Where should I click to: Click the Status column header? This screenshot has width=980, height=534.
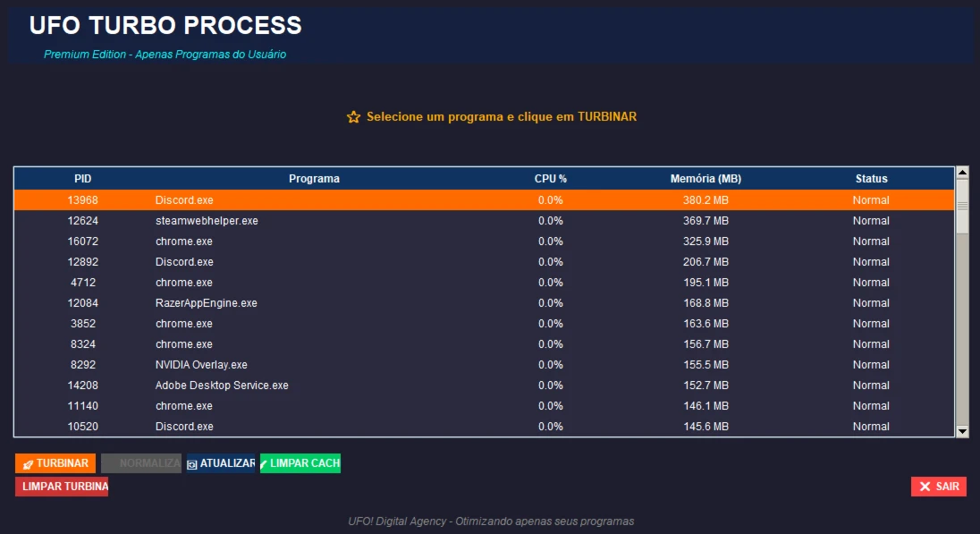click(x=871, y=179)
